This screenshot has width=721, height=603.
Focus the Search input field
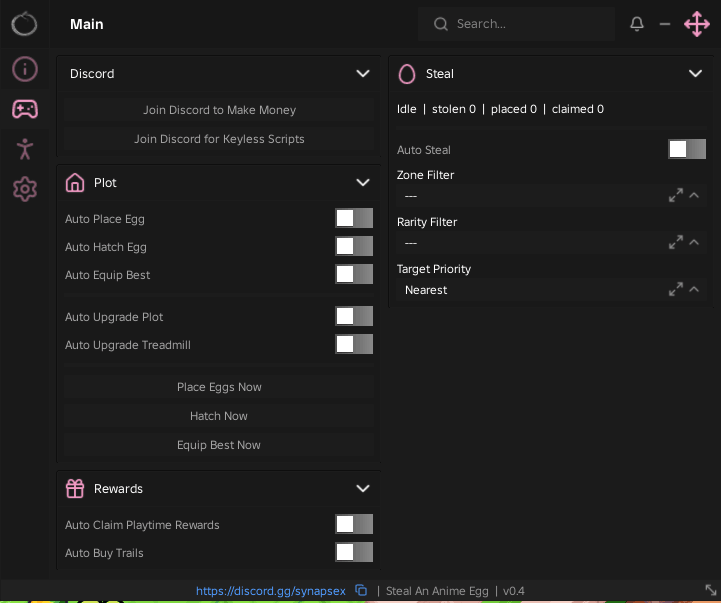(x=516, y=24)
